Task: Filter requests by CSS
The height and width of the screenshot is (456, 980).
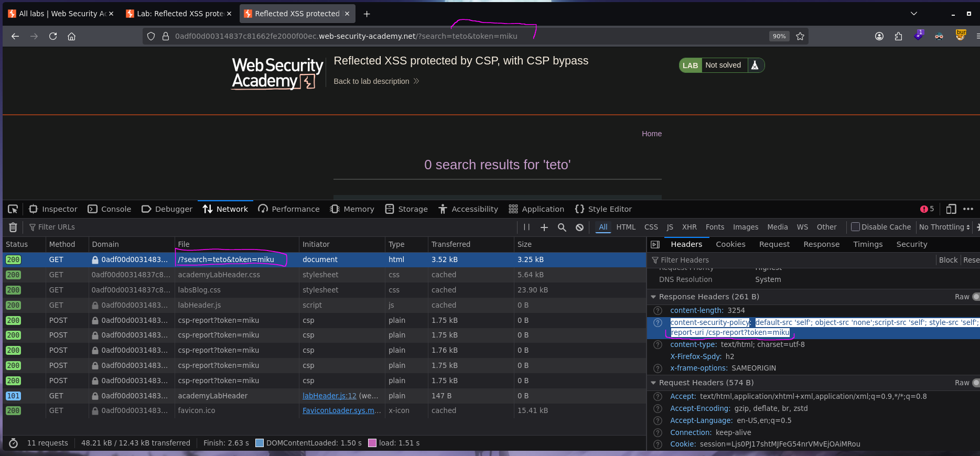Action: pyautogui.click(x=651, y=227)
